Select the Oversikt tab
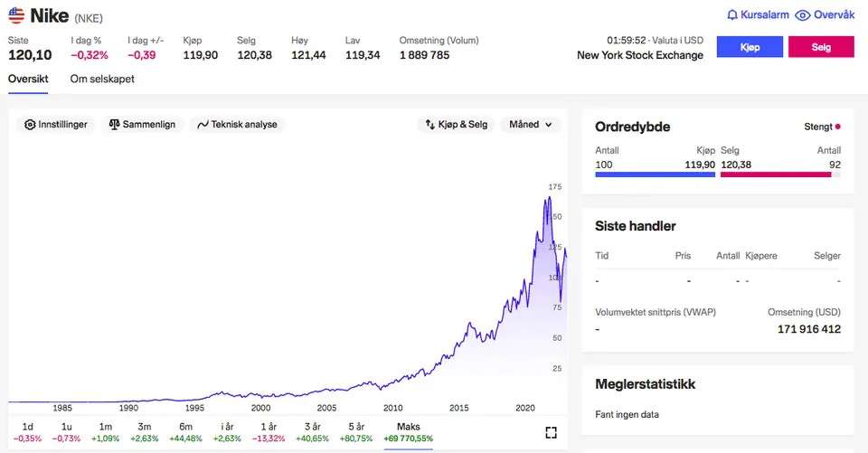Screen dimensions: 868x453 point(28,79)
